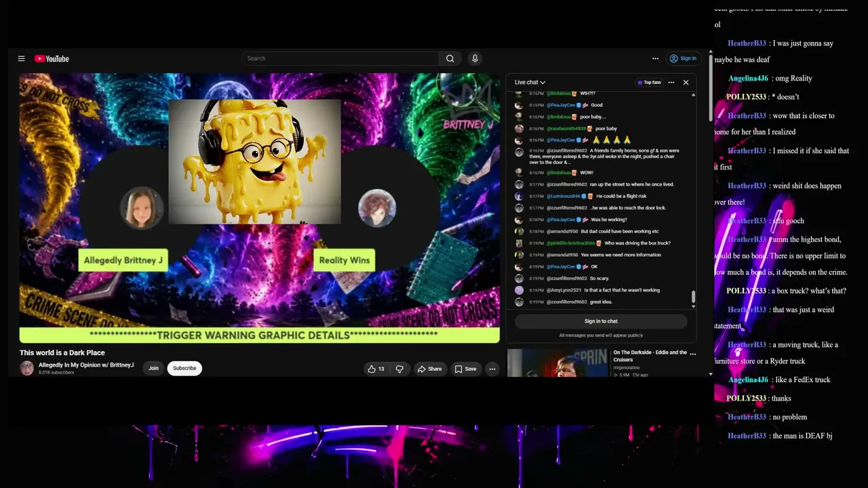Click the @Luminous846 chat username

coord(563,196)
